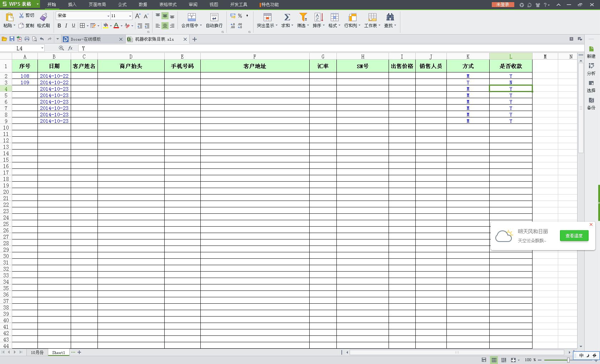Image resolution: width=600 pixels, height=364 pixels.
Task: Switch to page break preview view icon
Action: (504, 360)
